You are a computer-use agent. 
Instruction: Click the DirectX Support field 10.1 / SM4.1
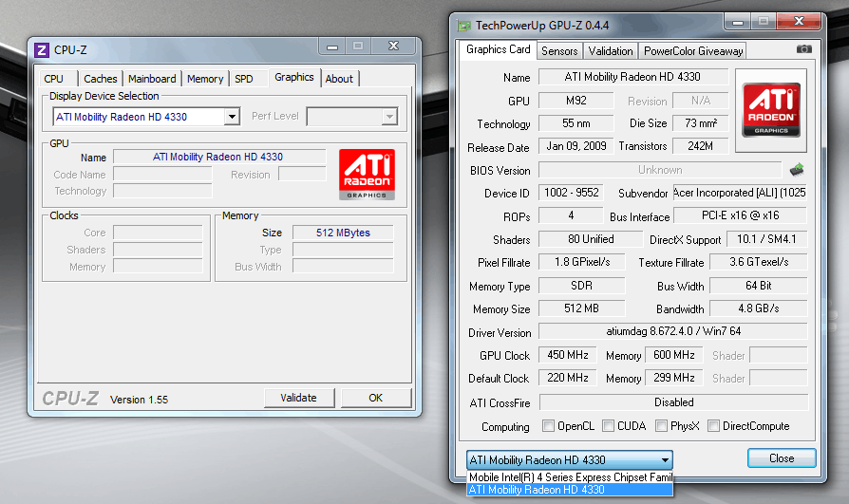click(x=766, y=239)
